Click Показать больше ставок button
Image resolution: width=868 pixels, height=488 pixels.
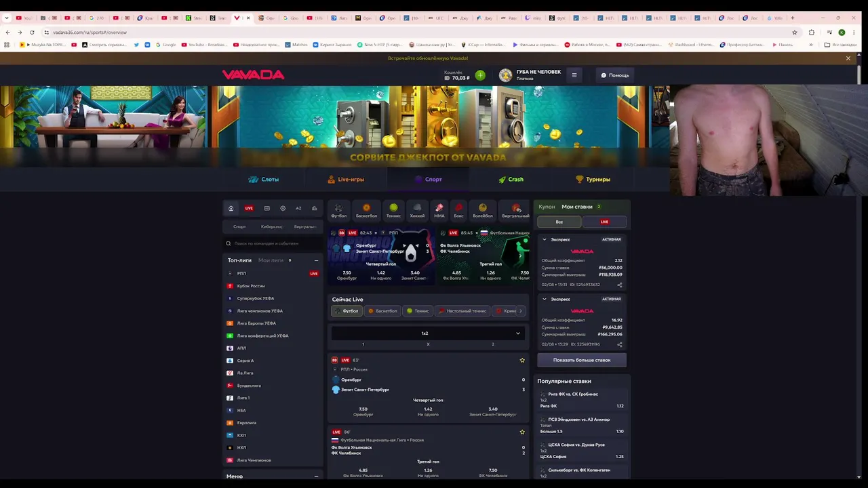(582, 360)
